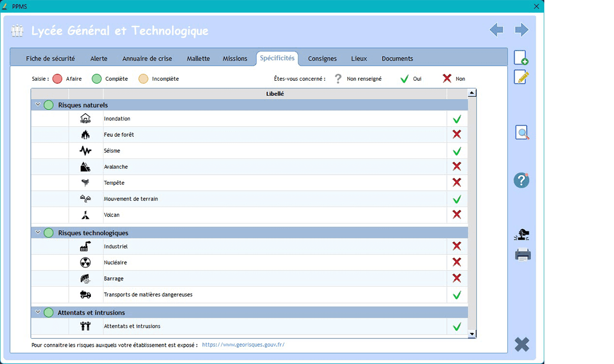Screen dimensions: 614x364
Task: Collapse the Risques technologiques section
Action: tap(38, 232)
